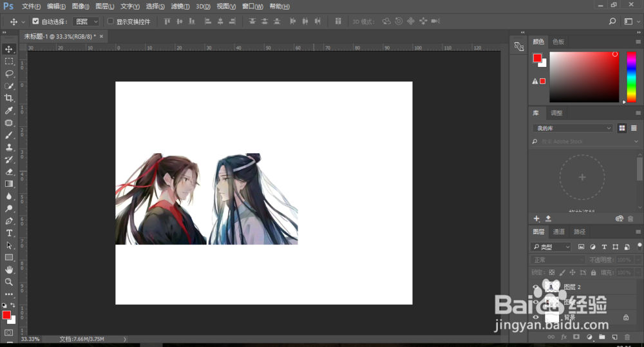The height and width of the screenshot is (347, 644).
Task: Open the Layers panel menu
Action: pos(638,232)
